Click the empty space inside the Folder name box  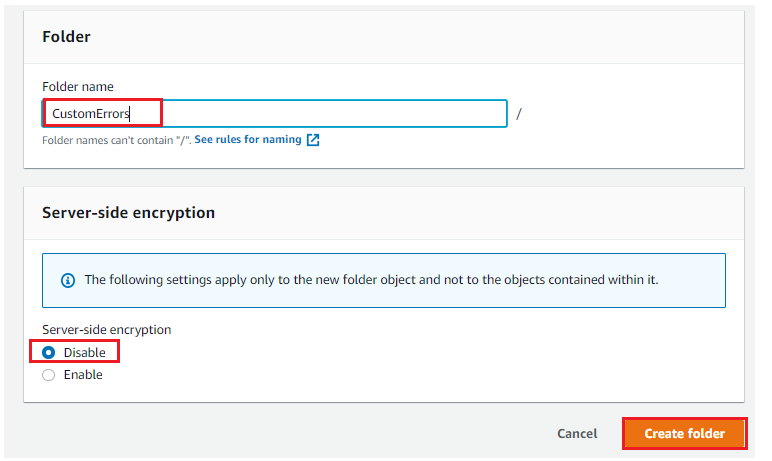pyautogui.click(x=335, y=114)
